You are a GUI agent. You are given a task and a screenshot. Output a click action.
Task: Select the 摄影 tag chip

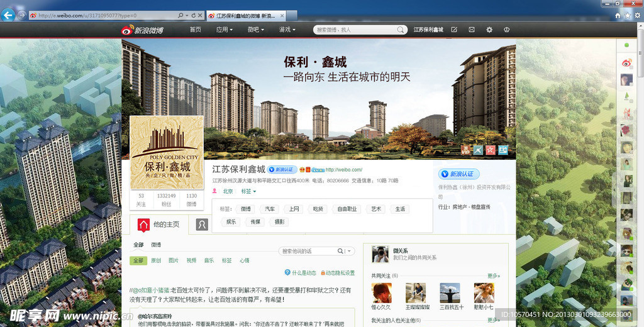point(280,221)
